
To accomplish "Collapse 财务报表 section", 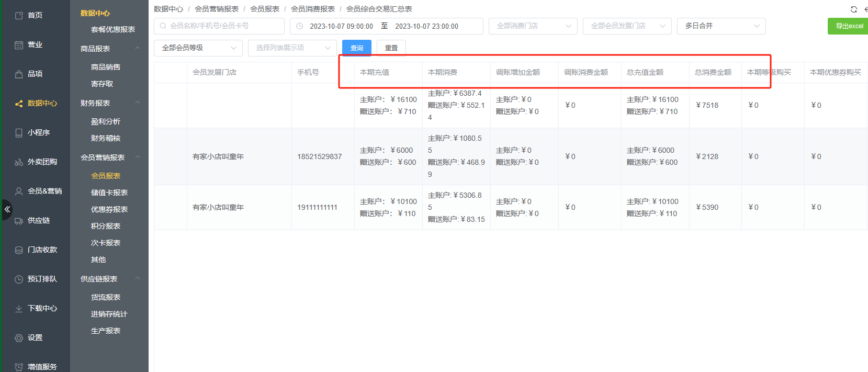I will pyautogui.click(x=138, y=103).
